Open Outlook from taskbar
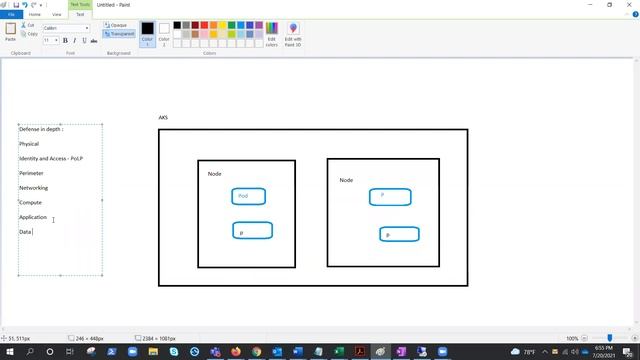The width and height of the screenshot is (640, 360). [277, 351]
